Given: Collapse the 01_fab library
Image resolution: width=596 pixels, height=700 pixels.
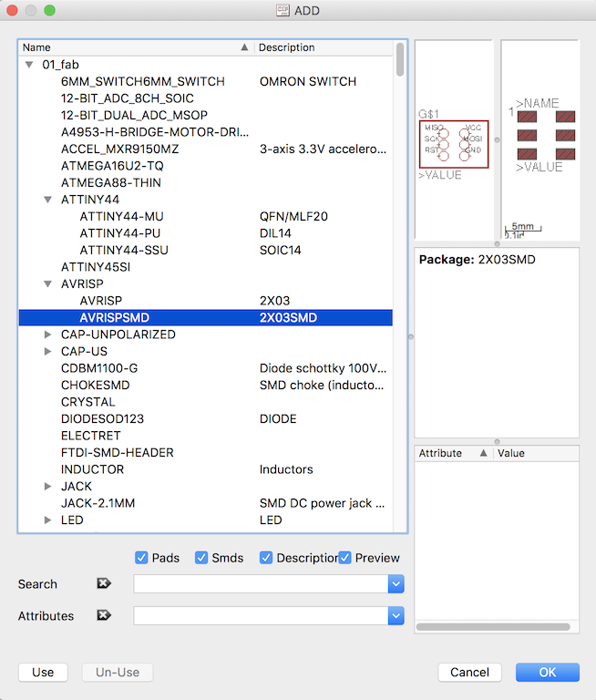Looking at the screenshot, I should click(29, 65).
